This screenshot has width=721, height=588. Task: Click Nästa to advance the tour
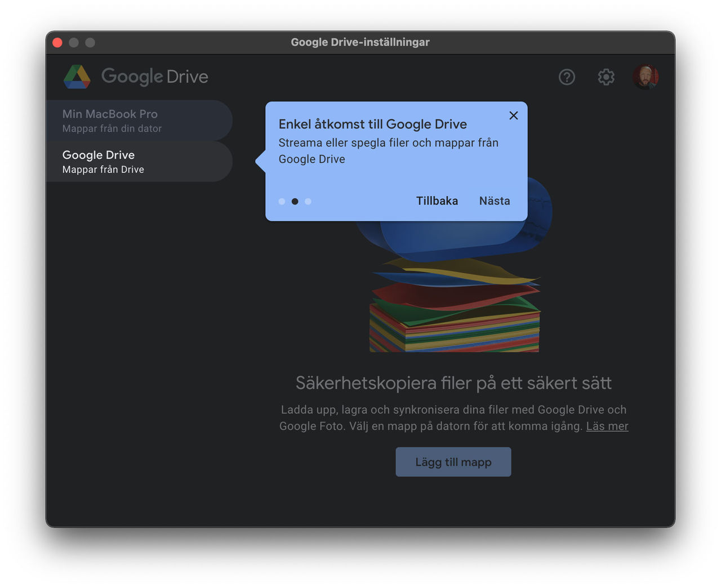(495, 201)
